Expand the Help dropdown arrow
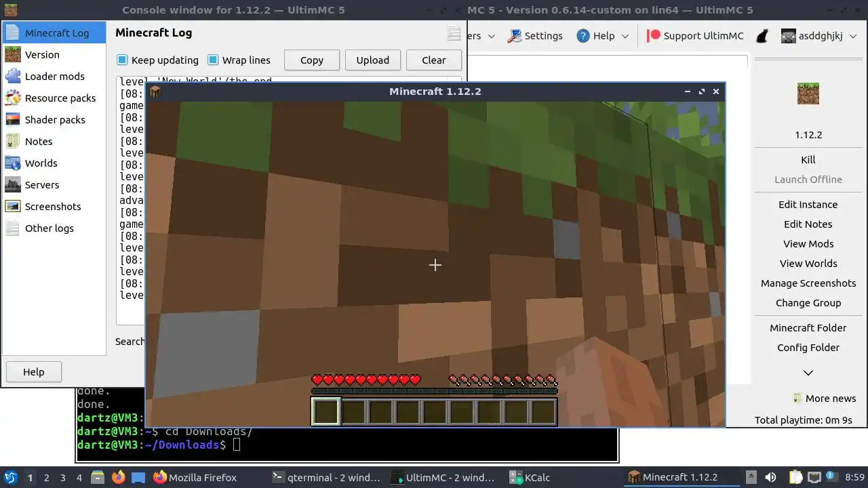The image size is (868, 488). coord(625,37)
